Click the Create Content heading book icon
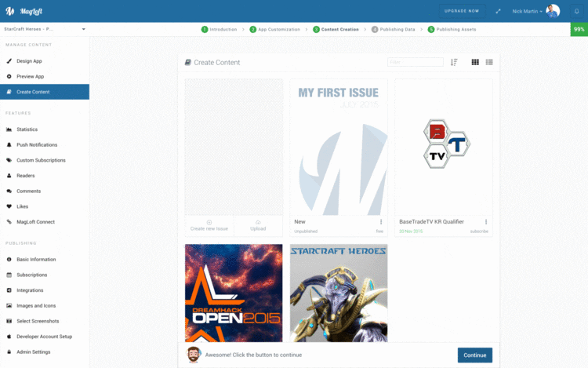This screenshot has height=368, width=588. [188, 62]
